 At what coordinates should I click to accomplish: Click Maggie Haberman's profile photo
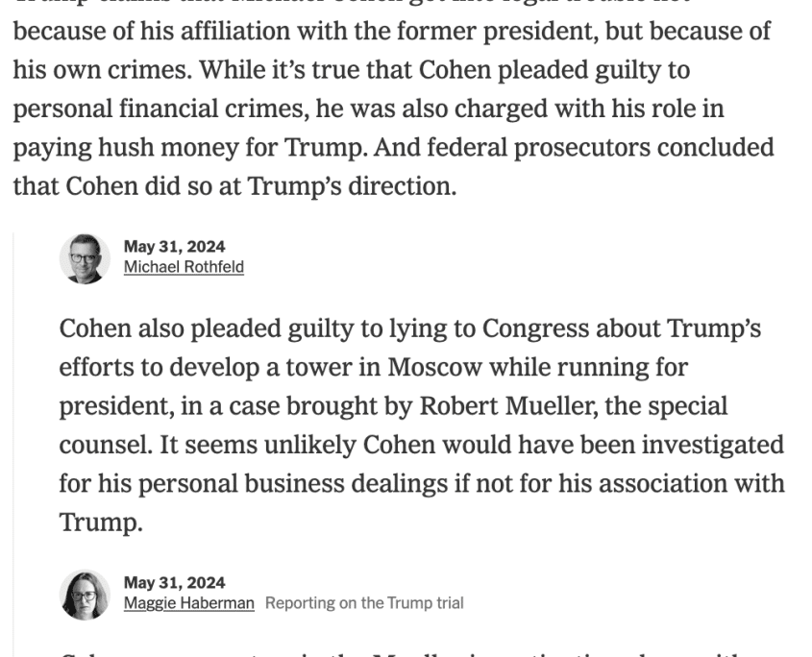(x=85, y=595)
